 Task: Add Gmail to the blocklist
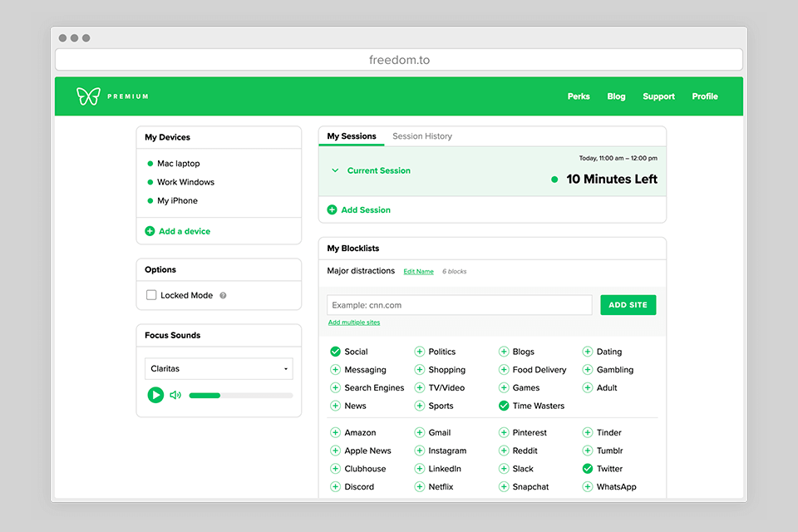click(419, 433)
